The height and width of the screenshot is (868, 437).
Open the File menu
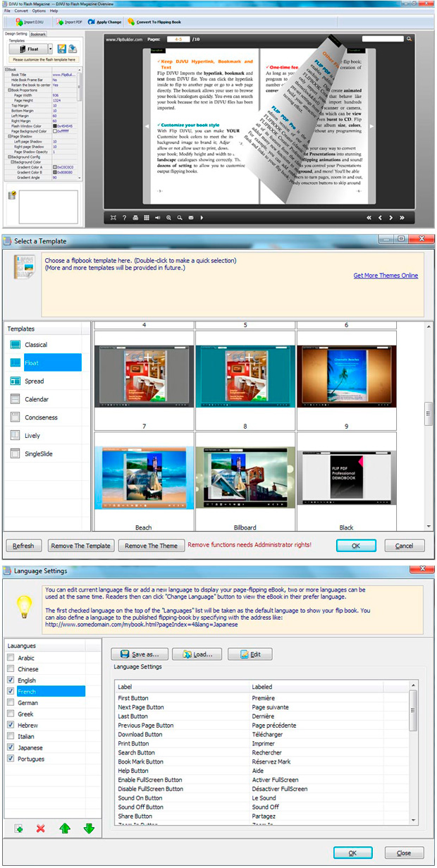(8, 11)
